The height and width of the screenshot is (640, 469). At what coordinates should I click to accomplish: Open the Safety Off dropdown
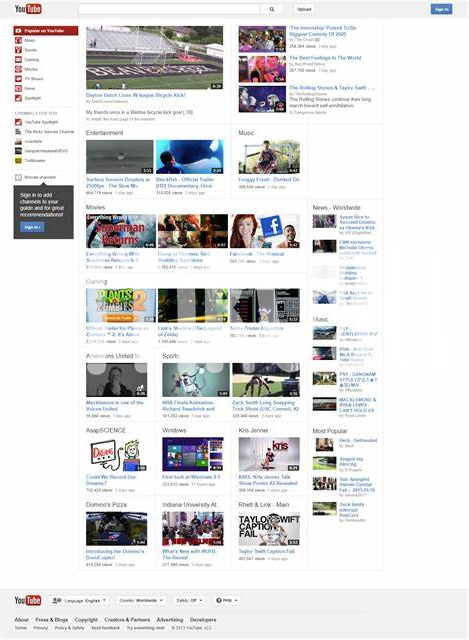189,600
